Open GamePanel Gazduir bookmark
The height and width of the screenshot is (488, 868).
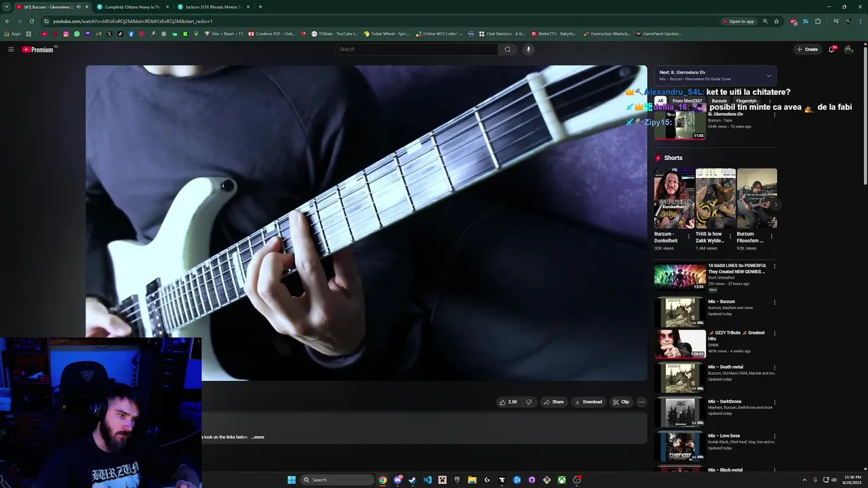point(658,34)
